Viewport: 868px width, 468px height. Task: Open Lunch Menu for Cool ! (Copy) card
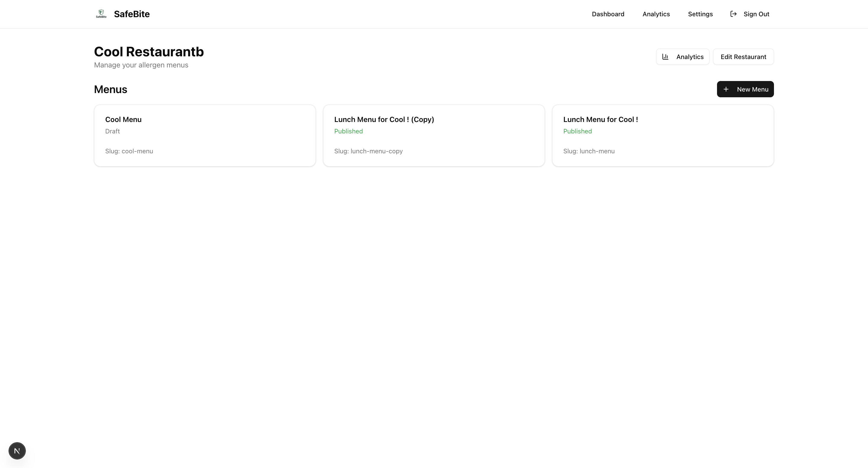[x=384, y=120]
